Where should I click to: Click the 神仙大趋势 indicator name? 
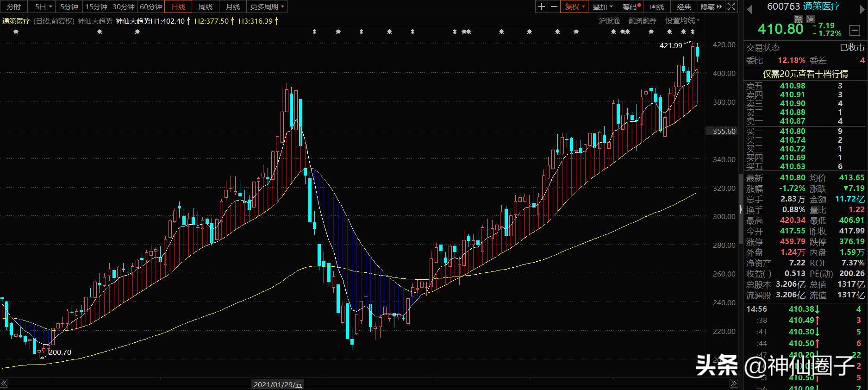95,21
